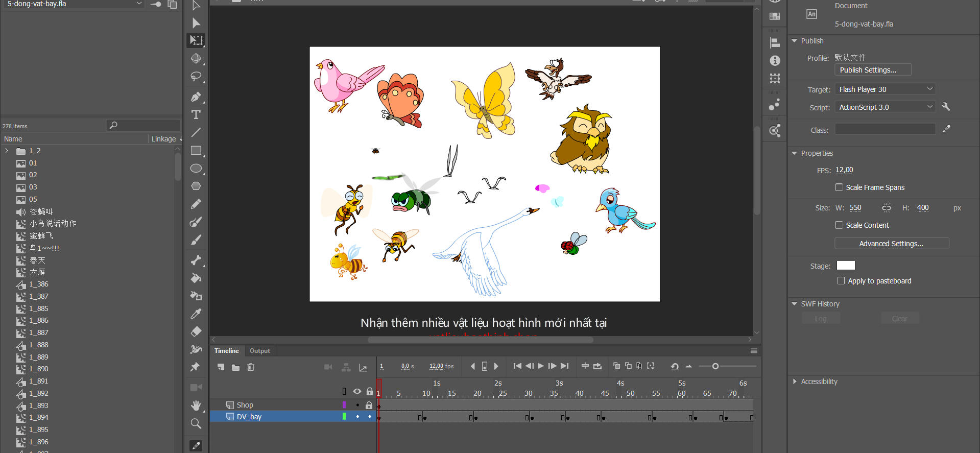Check the Scale Content option

pyautogui.click(x=839, y=225)
